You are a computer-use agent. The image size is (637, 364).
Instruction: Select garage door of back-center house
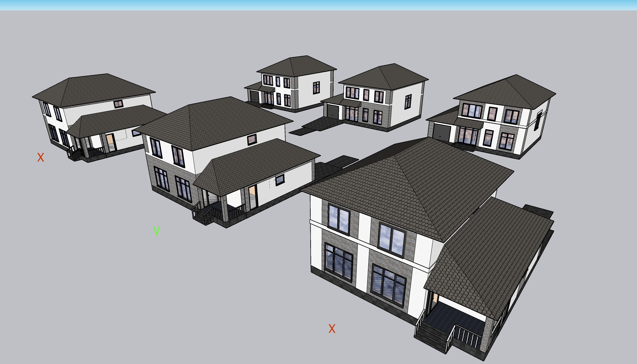[333, 112]
